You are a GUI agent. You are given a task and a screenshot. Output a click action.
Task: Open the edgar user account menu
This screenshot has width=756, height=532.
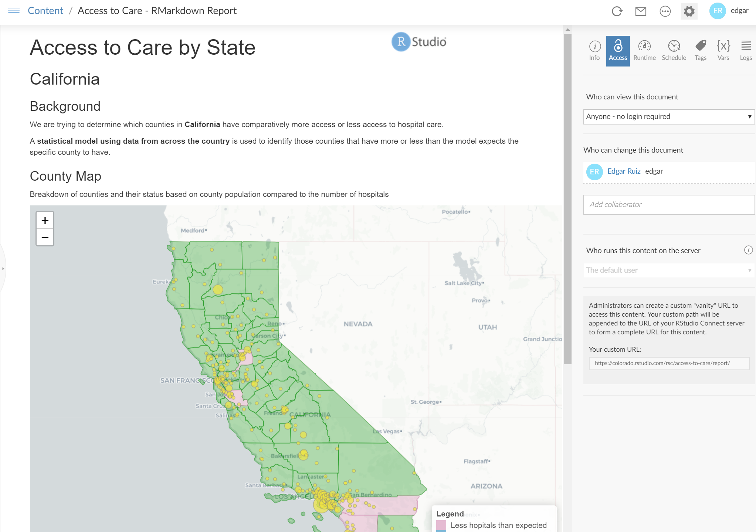[x=729, y=11]
